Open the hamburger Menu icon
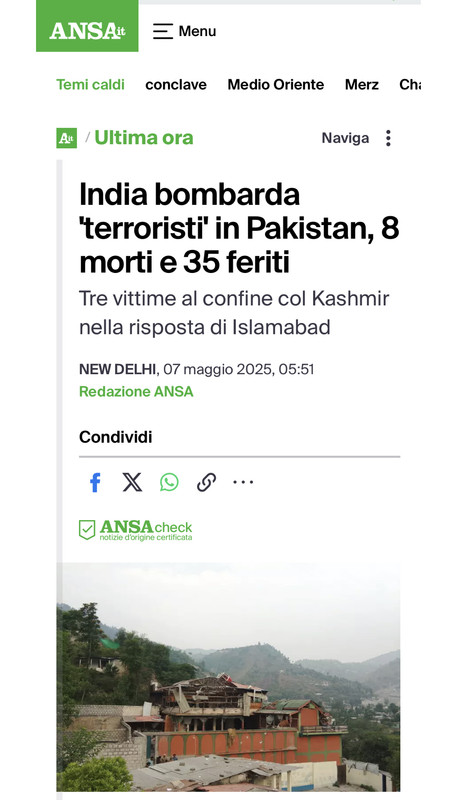Image resolution: width=461 pixels, height=800 pixels. point(163,31)
